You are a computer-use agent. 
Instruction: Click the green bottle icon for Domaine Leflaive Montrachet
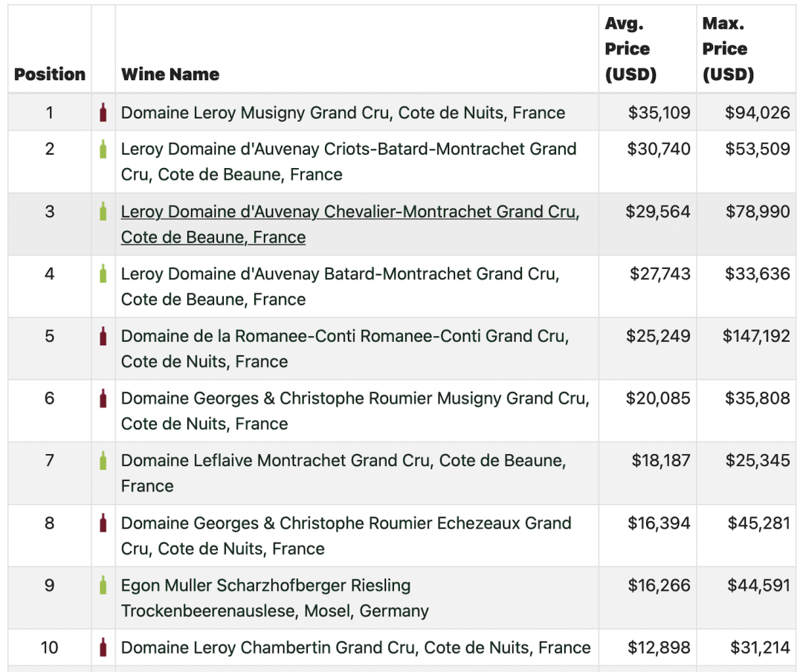pos(103,460)
